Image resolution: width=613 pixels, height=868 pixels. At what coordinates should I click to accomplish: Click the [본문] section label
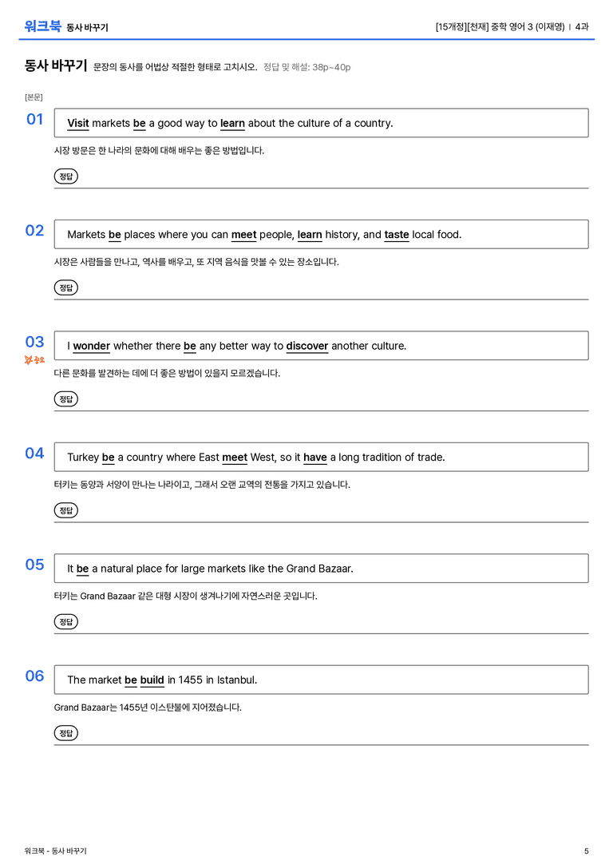click(x=34, y=97)
